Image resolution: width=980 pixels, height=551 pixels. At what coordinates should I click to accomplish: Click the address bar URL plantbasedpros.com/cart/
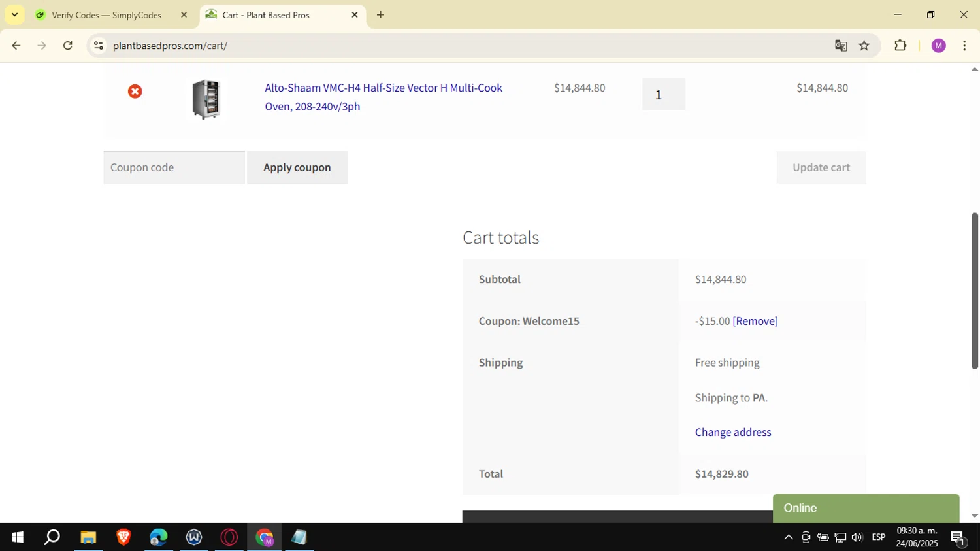pyautogui.click(x=170, y=46)
